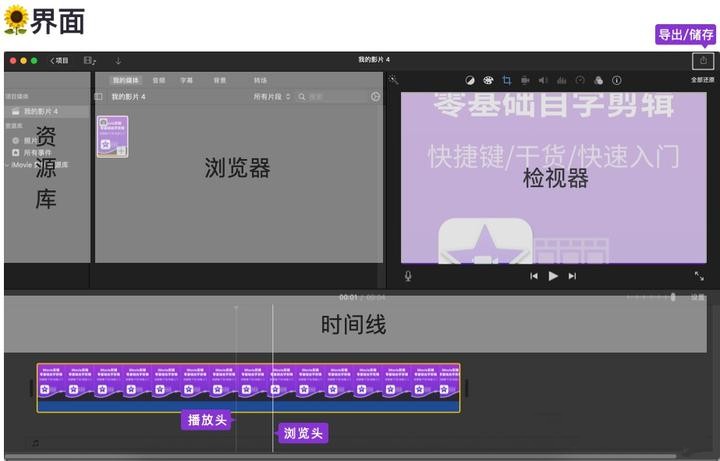Click the horizontal scrollbar below the timeline
The width and height of the screenshot is (720, 461).
tap(340, 456)
